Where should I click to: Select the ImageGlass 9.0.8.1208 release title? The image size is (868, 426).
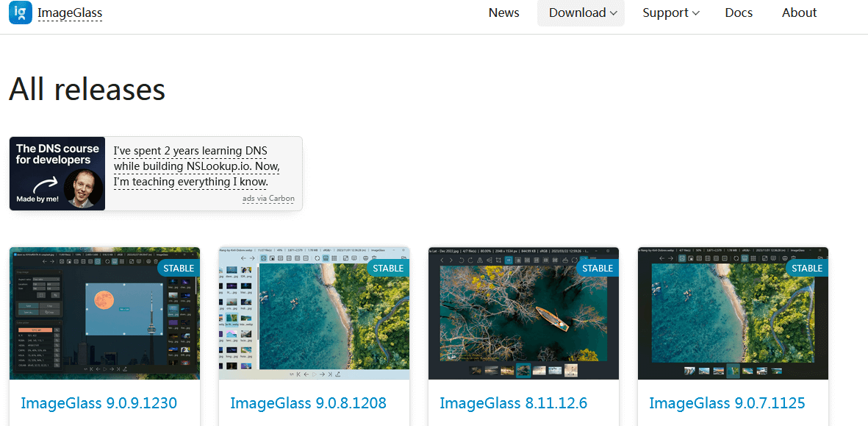coord(308,403)
